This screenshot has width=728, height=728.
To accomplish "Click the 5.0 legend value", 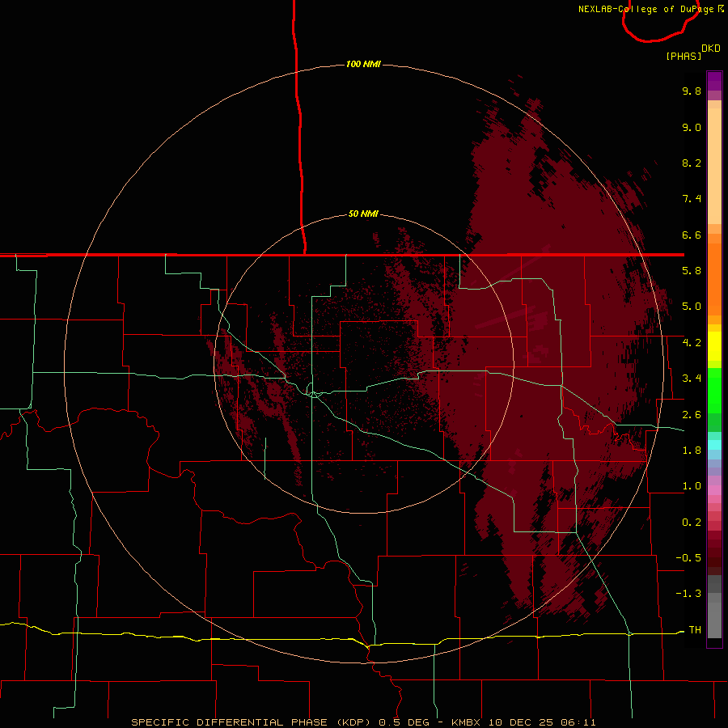I will (692, 307).
